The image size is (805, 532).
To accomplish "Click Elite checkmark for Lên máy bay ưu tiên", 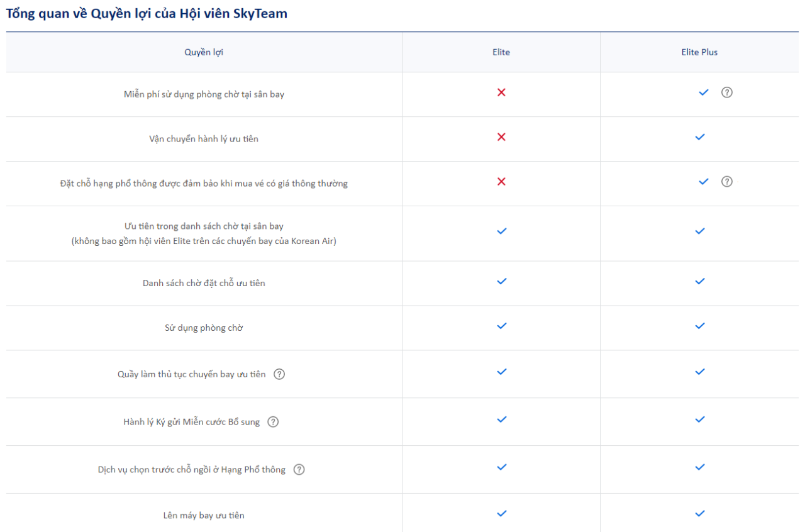I will click(x=501, y=514).
